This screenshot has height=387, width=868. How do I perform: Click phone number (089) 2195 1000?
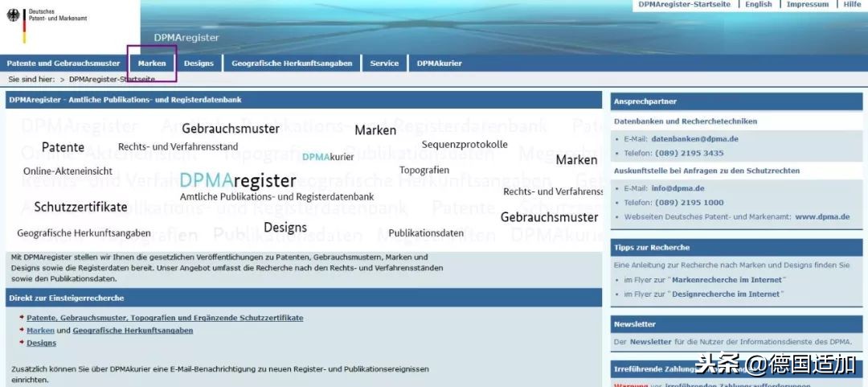(x=690, y=203)
